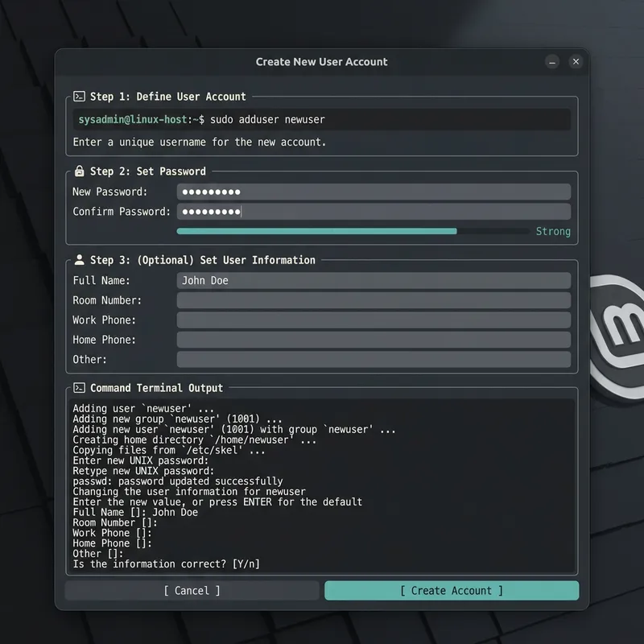Click 'Enter the new value, or press ENTER' line
The width and height of the screenshot is (644, 644).
tap(217, 502)
